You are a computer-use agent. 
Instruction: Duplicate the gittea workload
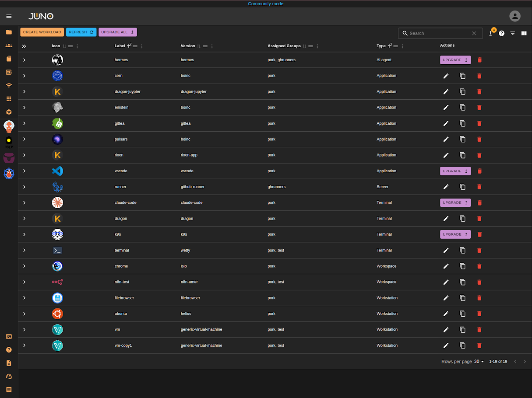tap(462, 123)
